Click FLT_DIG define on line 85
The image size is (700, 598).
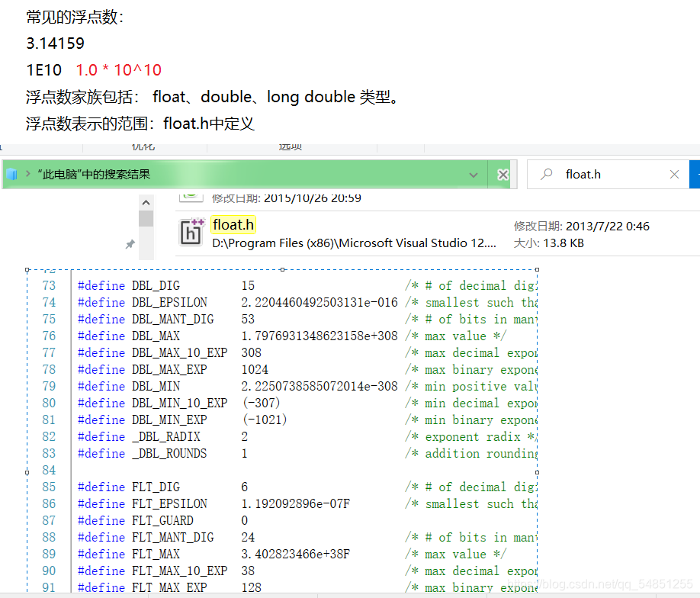point(129,487)
